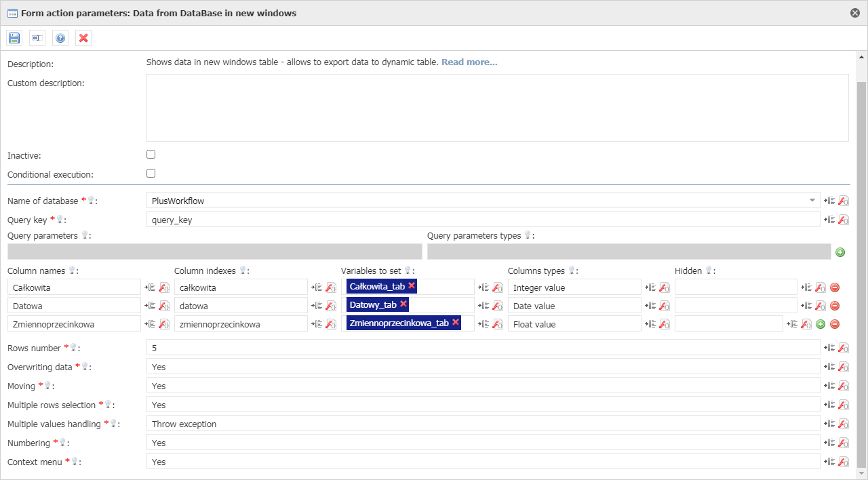The image size is (868, 480).
Task: Click the variable list icon beside the Całkowita column name
Action: [149, 287]
